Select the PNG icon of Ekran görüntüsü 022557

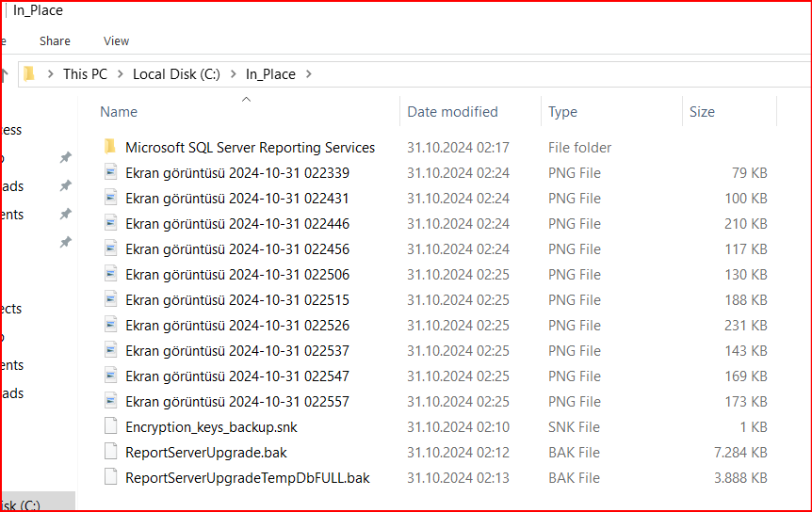[x=111, y=401]
